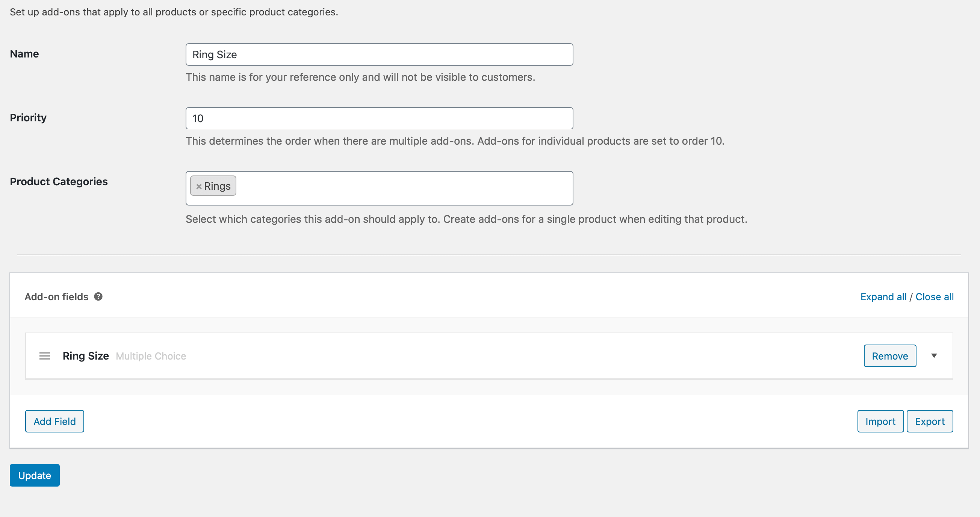Click into the Priority field
This screenshot has width=980, height=517.
(379, 119)
